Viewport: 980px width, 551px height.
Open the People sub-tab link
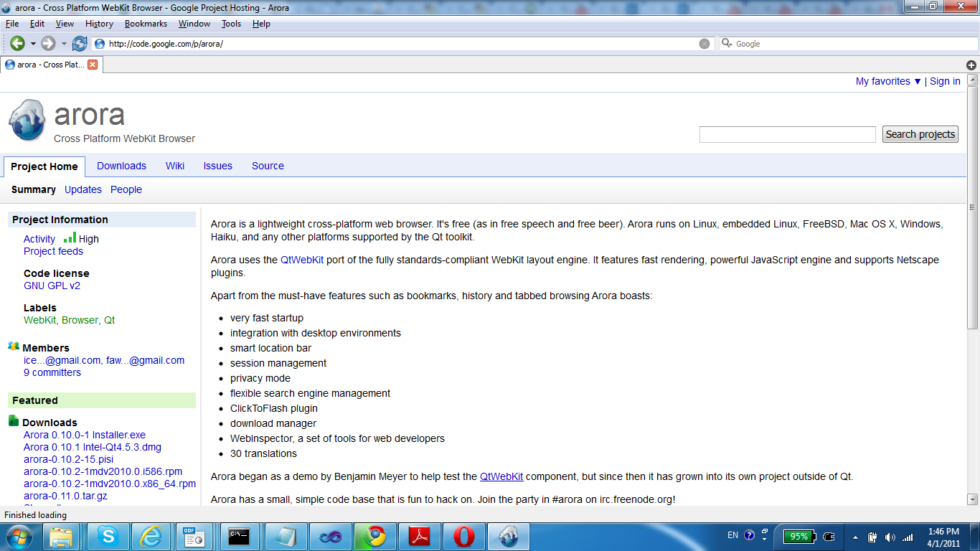point(126,189)
